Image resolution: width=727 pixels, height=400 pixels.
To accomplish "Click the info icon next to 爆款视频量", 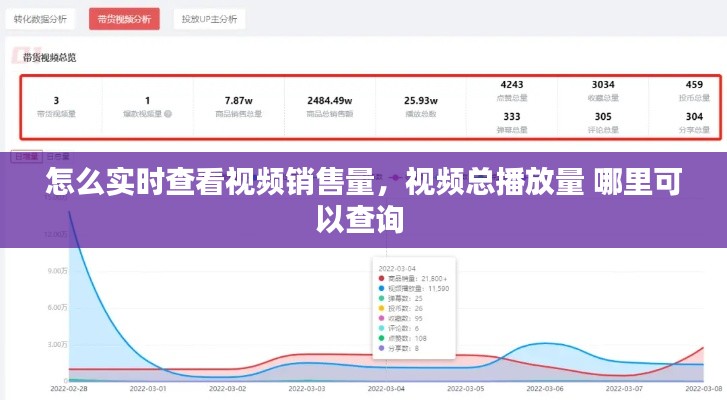I will 168,115.
